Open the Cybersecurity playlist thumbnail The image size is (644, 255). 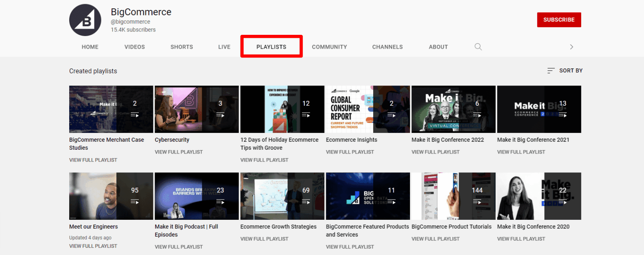(x=197, y=109)
